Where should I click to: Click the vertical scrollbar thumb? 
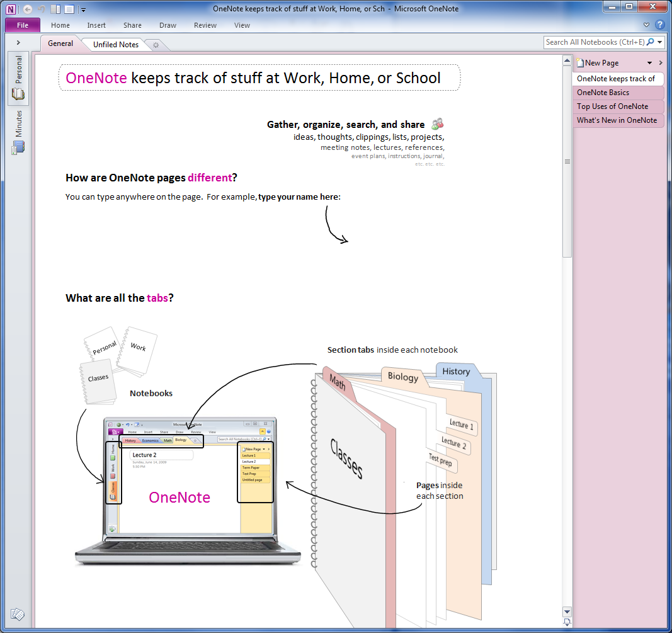[567, 162]
